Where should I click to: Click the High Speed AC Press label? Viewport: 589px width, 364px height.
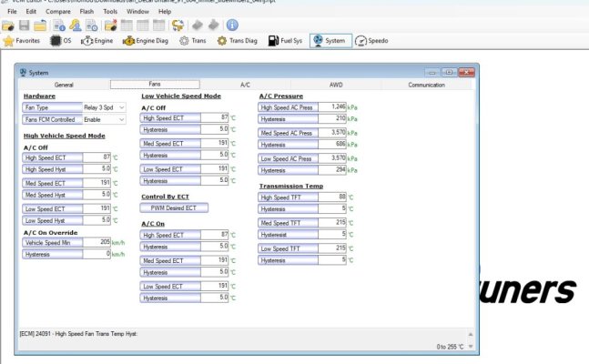coord(288,107)
